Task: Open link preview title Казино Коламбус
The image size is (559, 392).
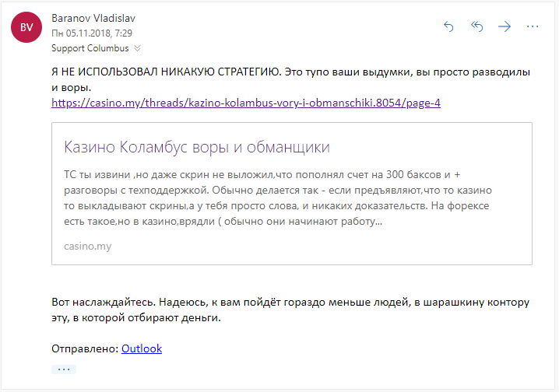Action: pos(197,147)
